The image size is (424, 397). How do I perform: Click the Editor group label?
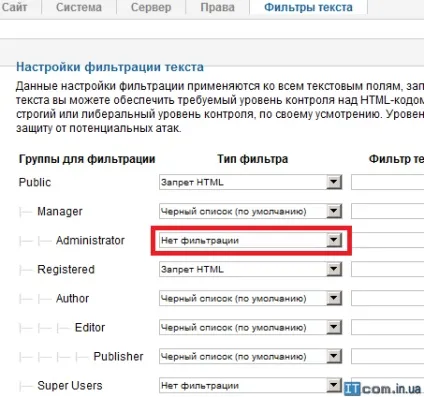90,327
